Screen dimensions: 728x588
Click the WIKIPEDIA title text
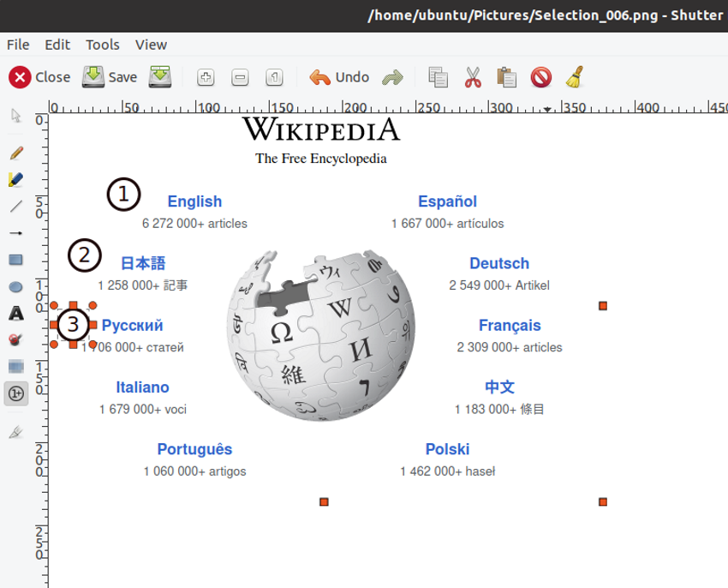[321, 129]
